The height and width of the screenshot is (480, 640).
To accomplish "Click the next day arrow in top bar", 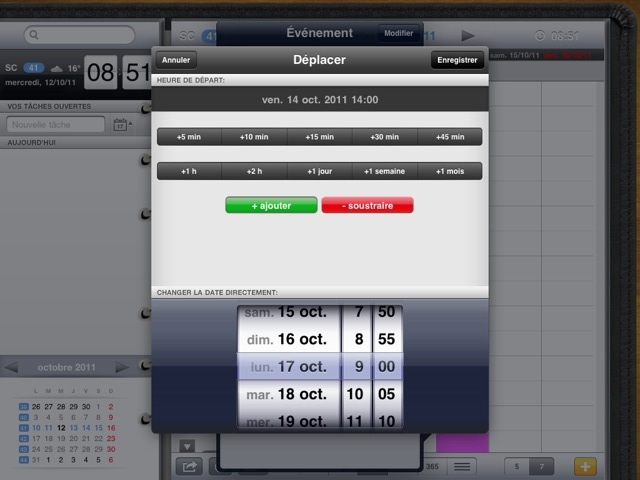I will point(467,36).
